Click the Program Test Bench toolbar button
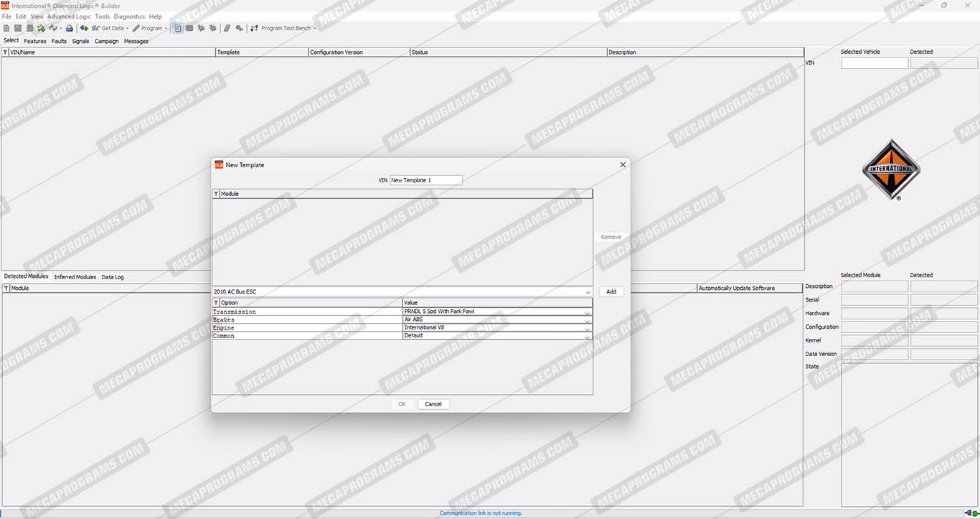Image resolution: width=980 pixels, height=519 pixels. 281,28
